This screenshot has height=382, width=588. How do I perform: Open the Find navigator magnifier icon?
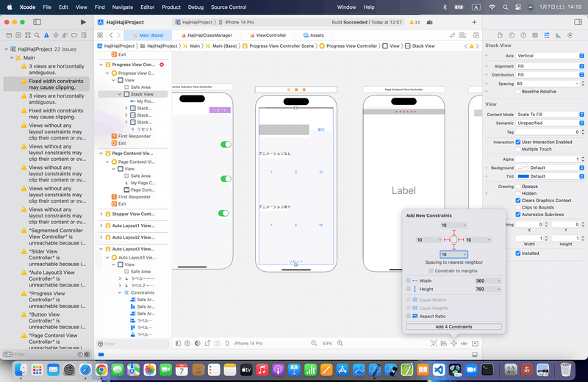point(37,35)
